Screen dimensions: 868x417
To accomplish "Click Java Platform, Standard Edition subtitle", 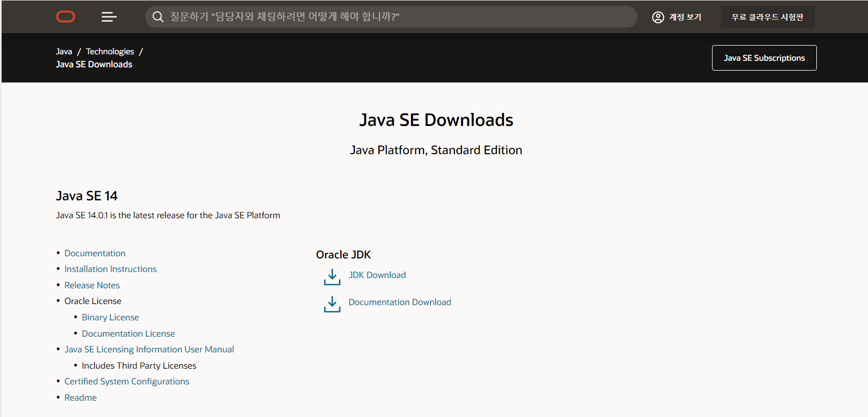I will 436,150.
